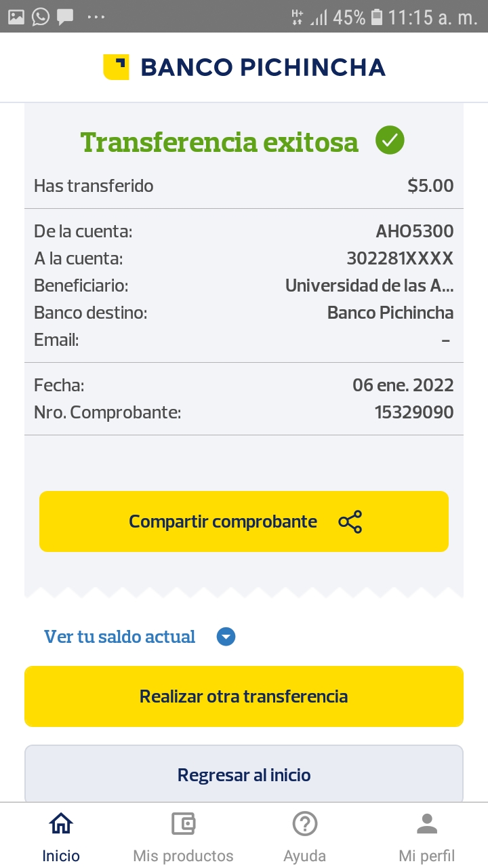The image size is (488, 868).
Task: Tap the battery indicator in status bar
Action: click(x=378, y=17)
